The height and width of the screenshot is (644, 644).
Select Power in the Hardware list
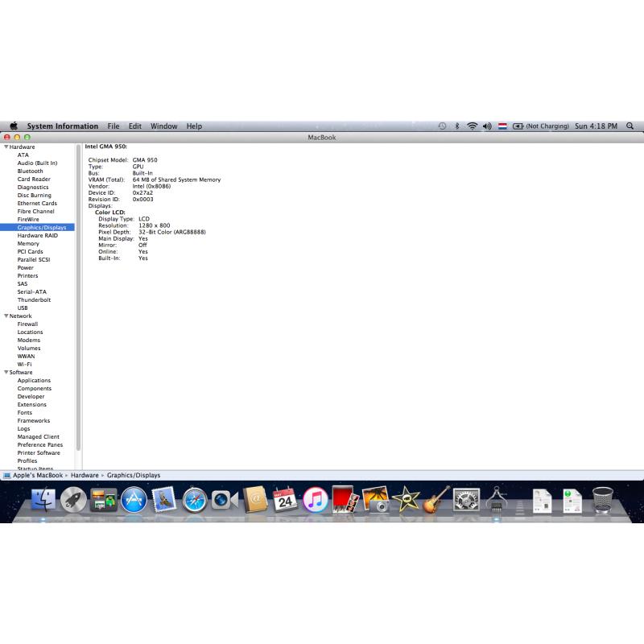(x=26, y=268)
